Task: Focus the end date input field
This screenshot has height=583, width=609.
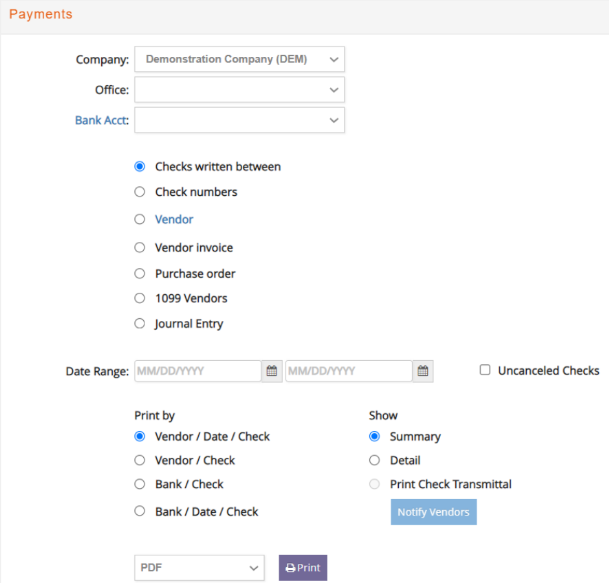Action: [349, 371]
